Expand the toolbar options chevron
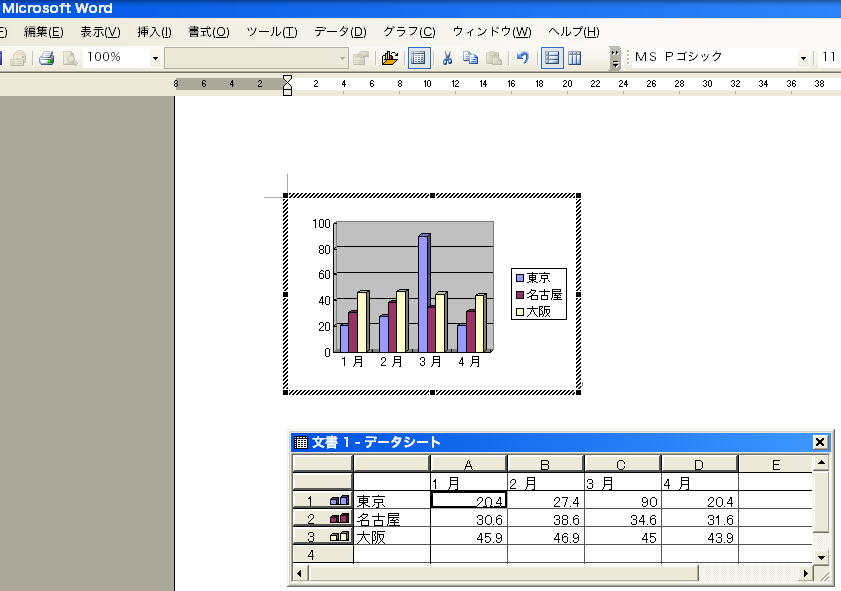The width and height of the screenshot is (841, 591). pyautogui.click(x=615, y=57)
